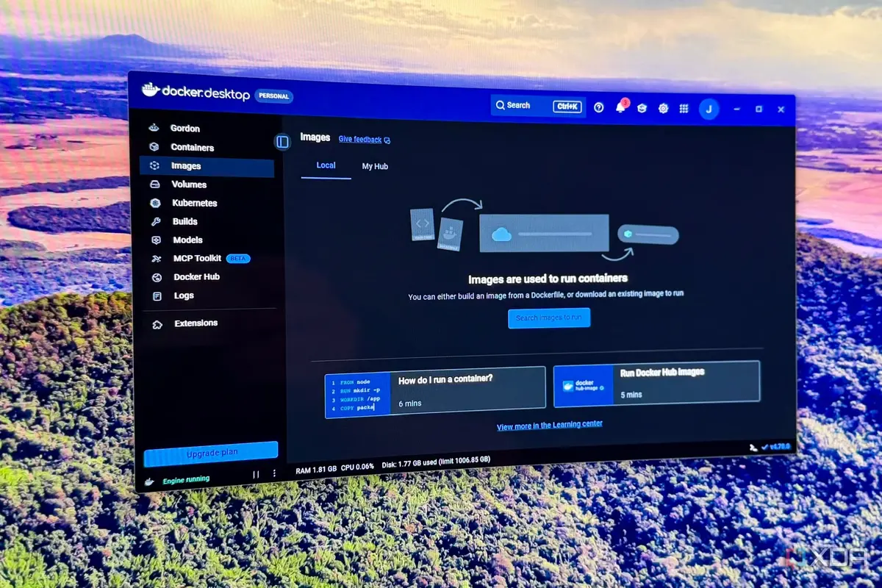Click the Engine running whale status icon
The width and height of the screenshot is (882, 588).
[x=151, y=481]
